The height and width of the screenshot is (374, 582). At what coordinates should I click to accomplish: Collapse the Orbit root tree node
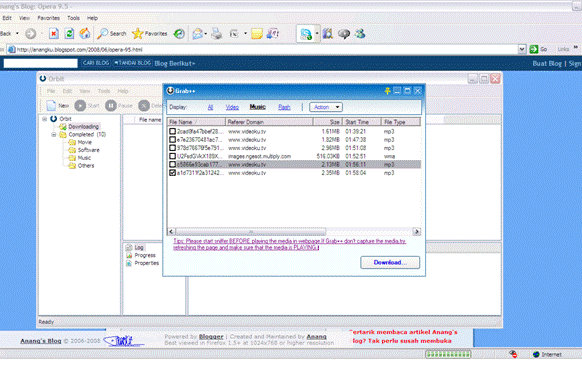coord(44,119)
